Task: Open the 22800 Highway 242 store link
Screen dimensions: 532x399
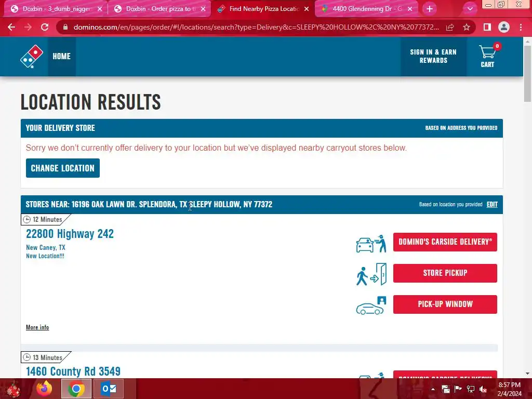Action: (70, 234)
